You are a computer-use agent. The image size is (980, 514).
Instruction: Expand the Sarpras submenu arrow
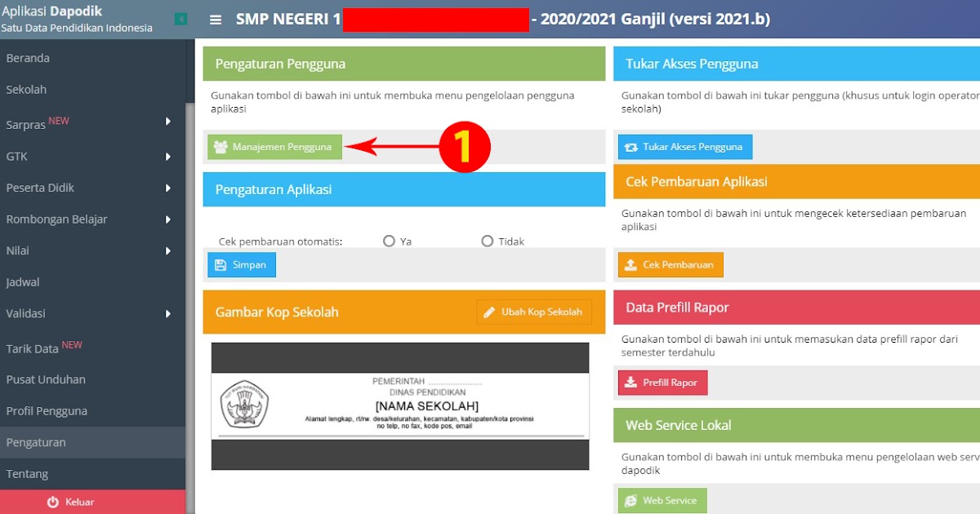tap(168, 122)
